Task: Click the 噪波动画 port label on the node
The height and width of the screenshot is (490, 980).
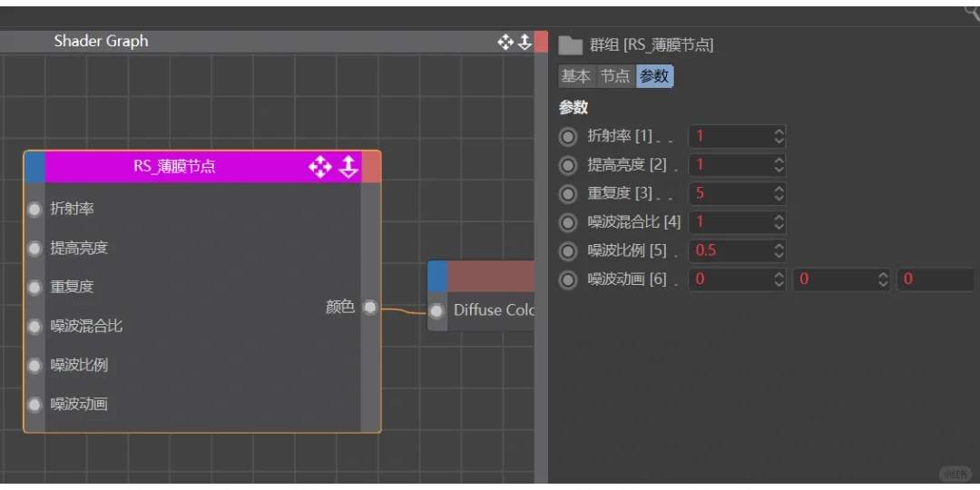Action: (79, 405)
